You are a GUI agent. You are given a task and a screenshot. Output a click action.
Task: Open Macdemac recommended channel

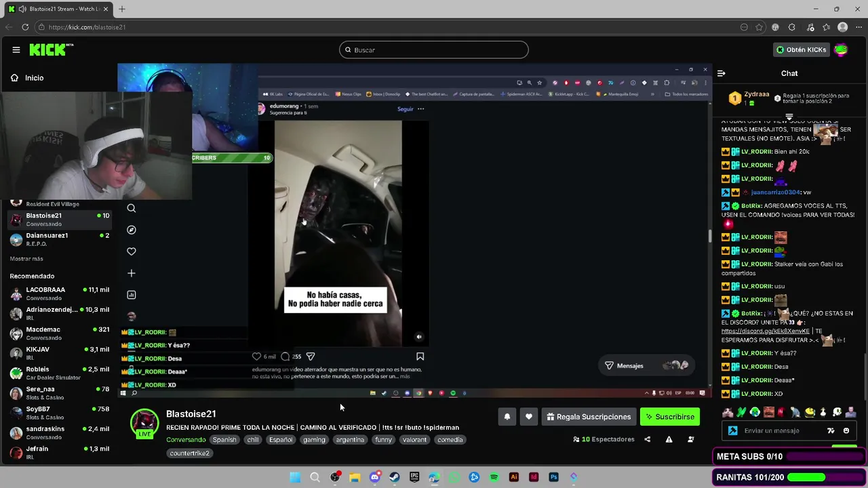pos(60,333)
